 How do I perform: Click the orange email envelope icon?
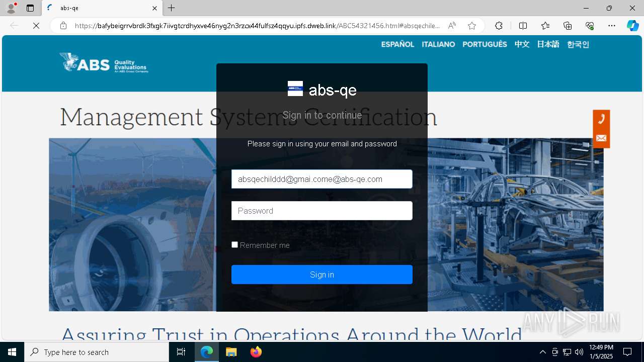pyautogui.click(x=601, y=138)
